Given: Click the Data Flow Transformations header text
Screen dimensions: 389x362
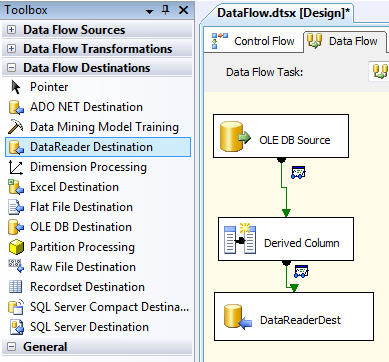Looking at the screenshot, I should point(98,49).
